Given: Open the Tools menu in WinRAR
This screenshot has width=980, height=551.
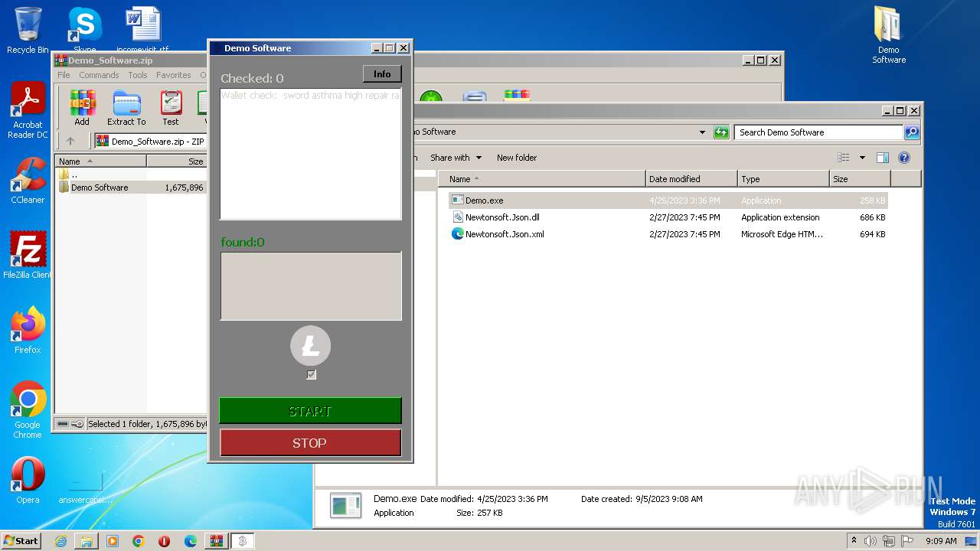Looking at the screenshot, I should click(x=138, y=75).
